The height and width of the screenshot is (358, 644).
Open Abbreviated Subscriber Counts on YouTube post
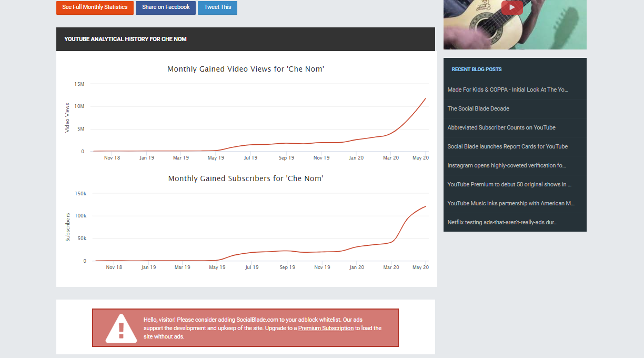click(x=501, y=127)
